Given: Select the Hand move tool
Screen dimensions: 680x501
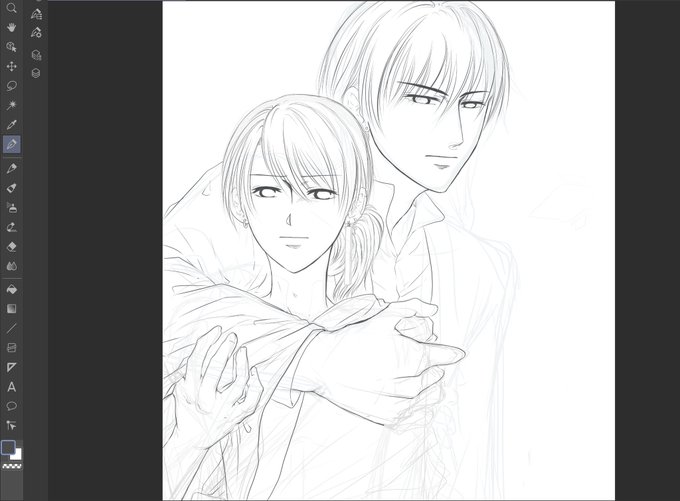Looking at the screenshot, I should (11, 27).
